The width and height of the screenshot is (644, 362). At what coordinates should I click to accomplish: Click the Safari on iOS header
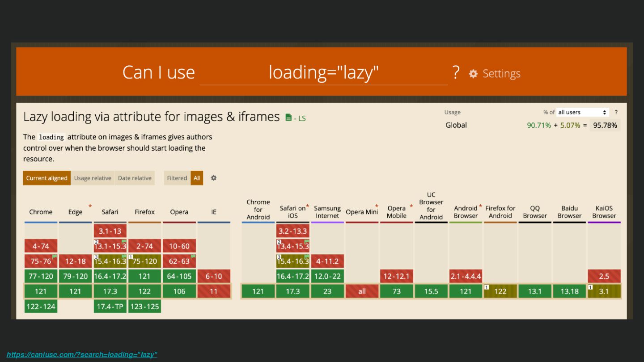coord(293,212)
